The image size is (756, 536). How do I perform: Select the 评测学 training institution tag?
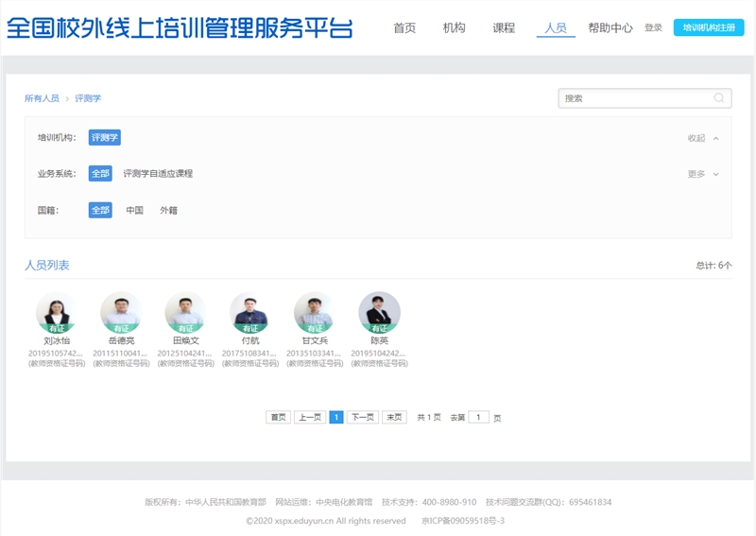coord(105,137)
